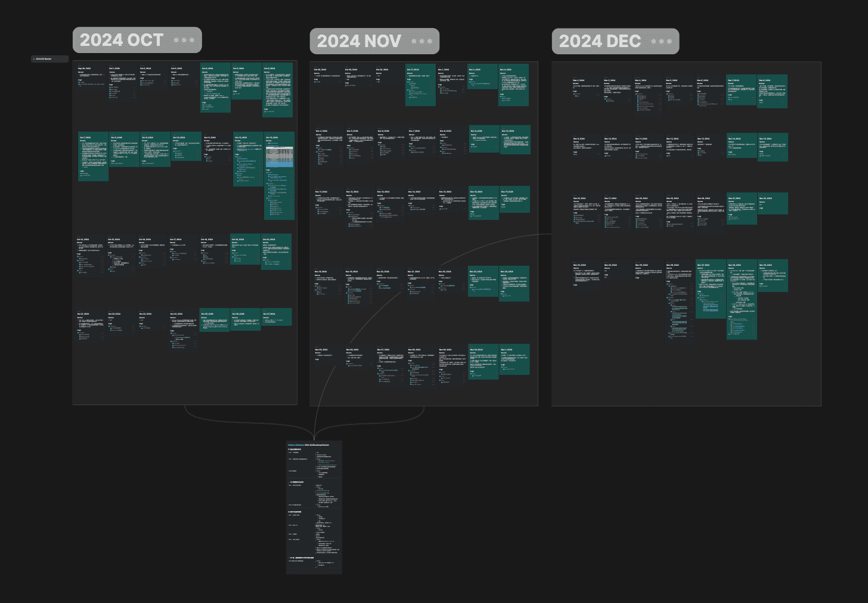Select the Nov 17, 2024 green card
868x603 pixels.
point(515,200)
